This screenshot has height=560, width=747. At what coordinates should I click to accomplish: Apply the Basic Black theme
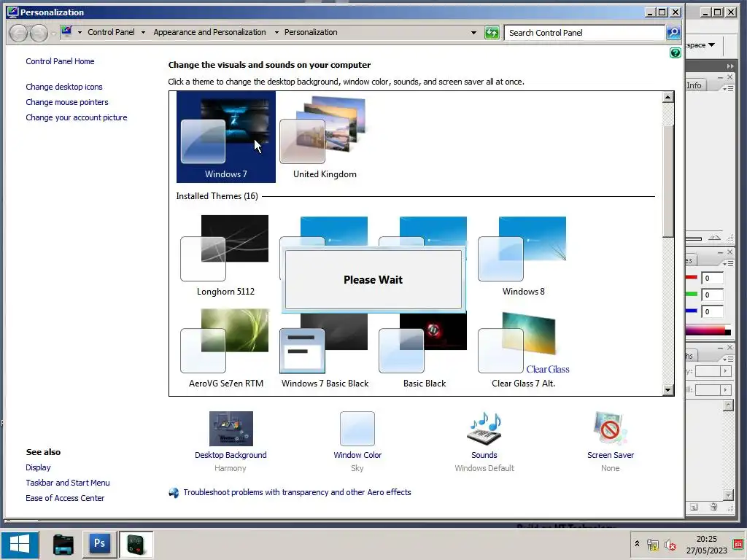[424, 350]
